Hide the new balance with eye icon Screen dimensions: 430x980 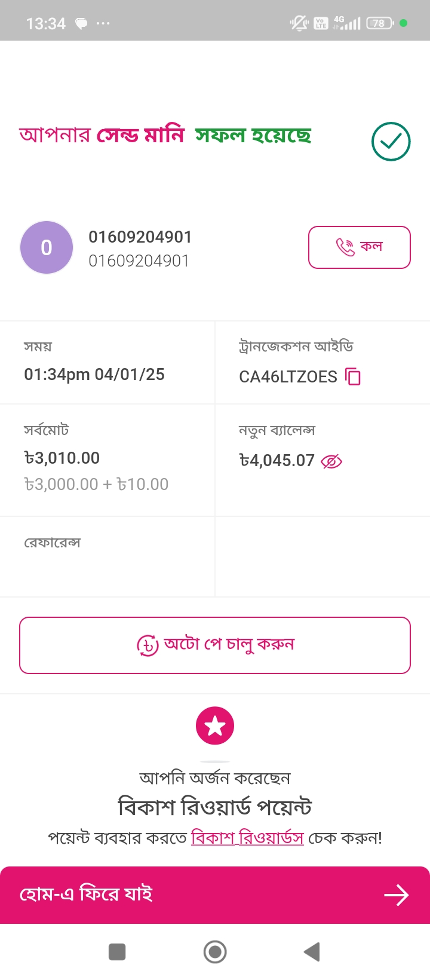click(x=331, y=461)
